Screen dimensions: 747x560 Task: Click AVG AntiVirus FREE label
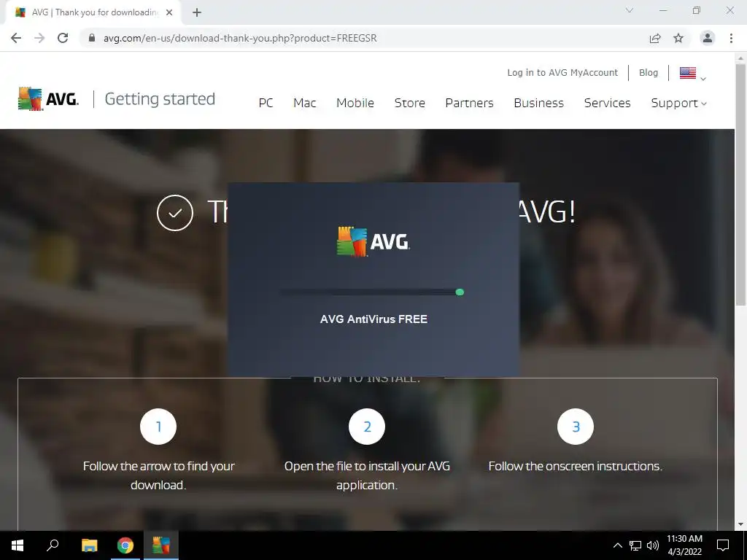(x=373, y=319)
